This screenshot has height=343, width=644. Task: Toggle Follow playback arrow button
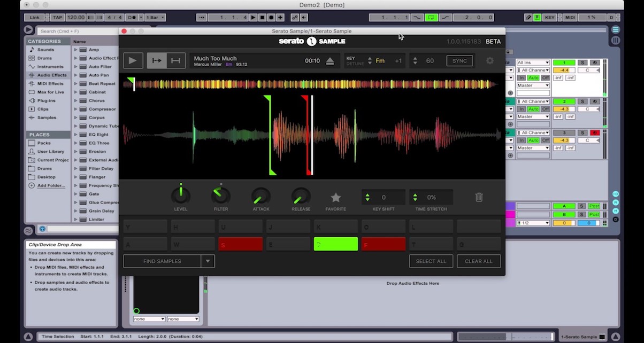coord(202,18)
